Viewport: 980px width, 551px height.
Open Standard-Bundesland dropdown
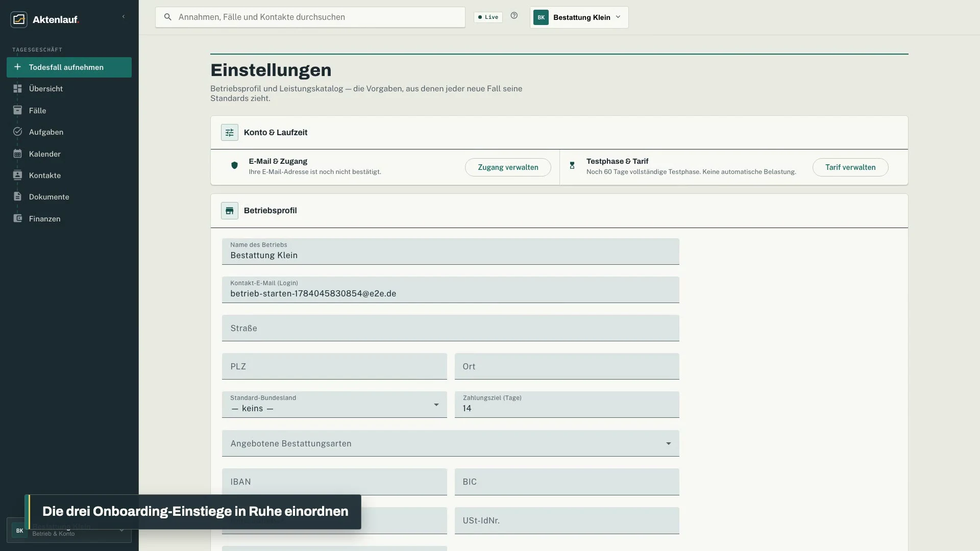click(334, 405)
